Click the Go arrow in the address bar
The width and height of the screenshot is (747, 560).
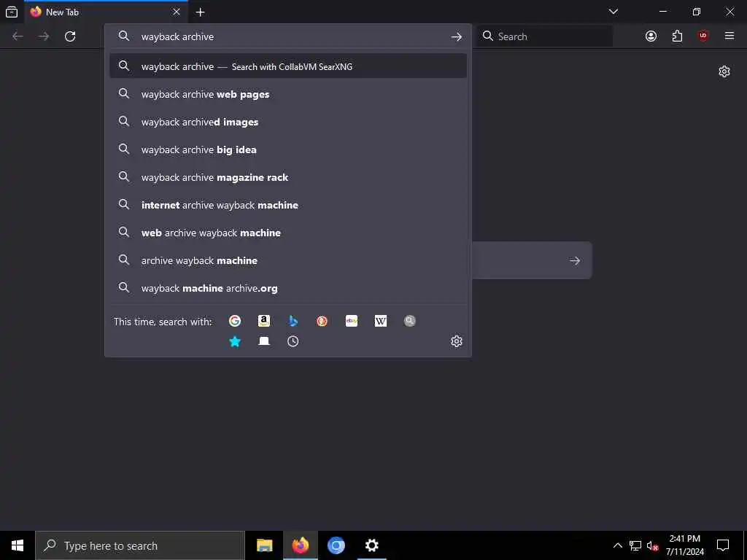pos(457,36)
